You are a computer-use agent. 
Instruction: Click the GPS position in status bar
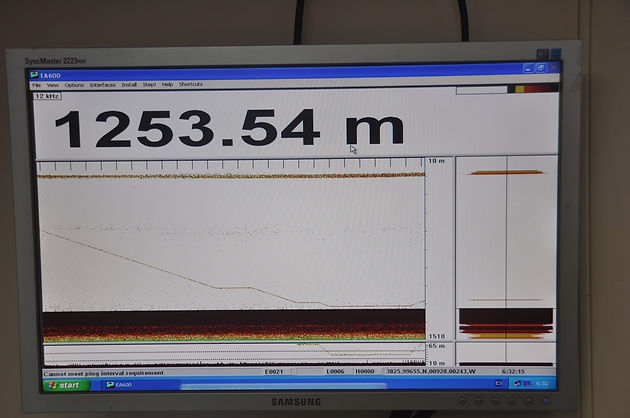coord(431,371)
